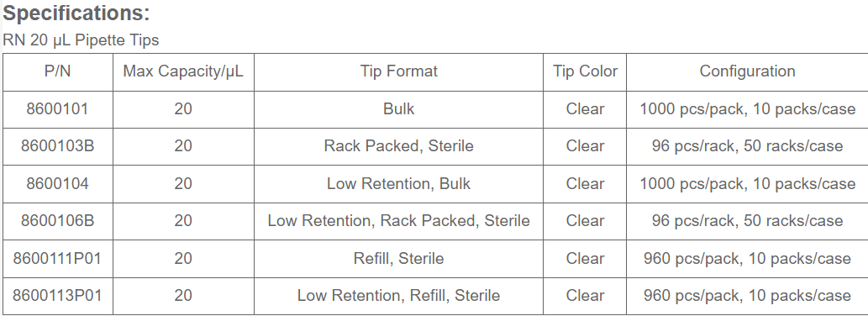This screenshot has height=316, width=868.
Task: Click the P/N column header
Action: click(58, 71)
